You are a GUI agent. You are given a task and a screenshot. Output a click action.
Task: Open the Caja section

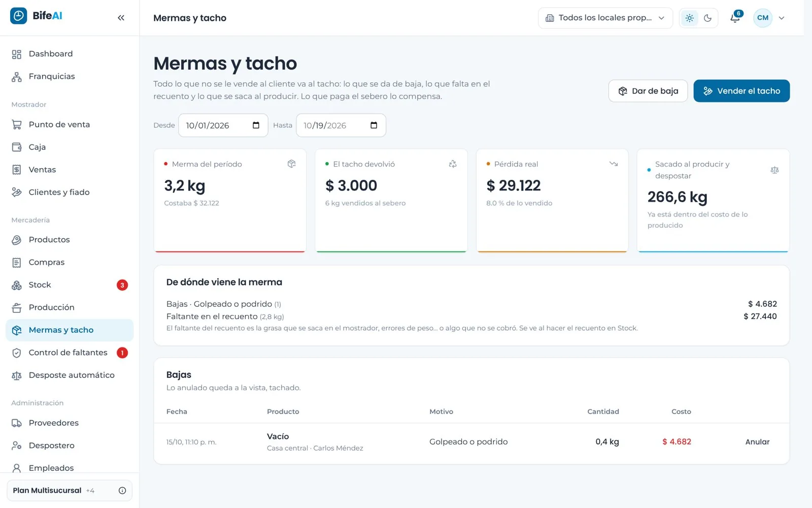point(70,147)
